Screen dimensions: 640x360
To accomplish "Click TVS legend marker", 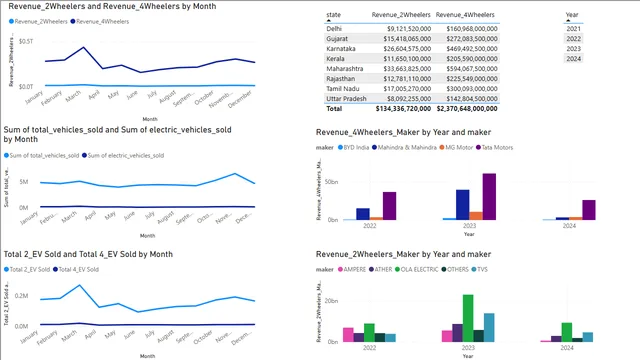I will (x=474, y=269).
